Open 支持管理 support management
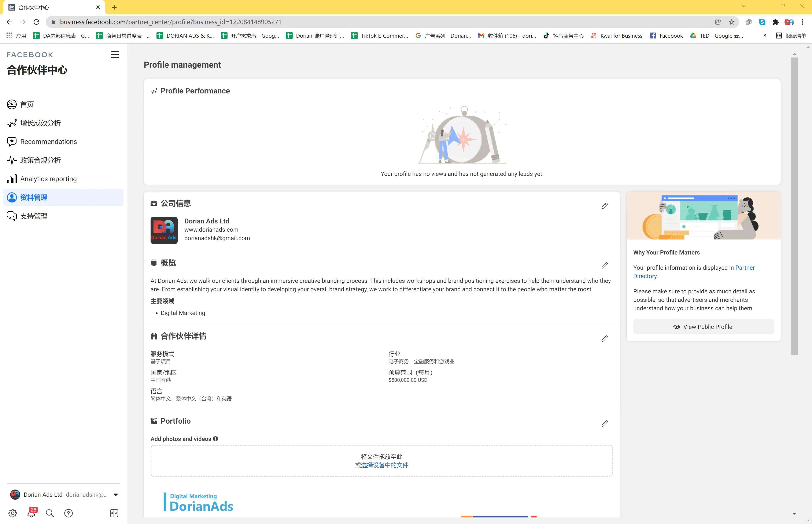The image size is (812, 524). (x=63, y=216)
